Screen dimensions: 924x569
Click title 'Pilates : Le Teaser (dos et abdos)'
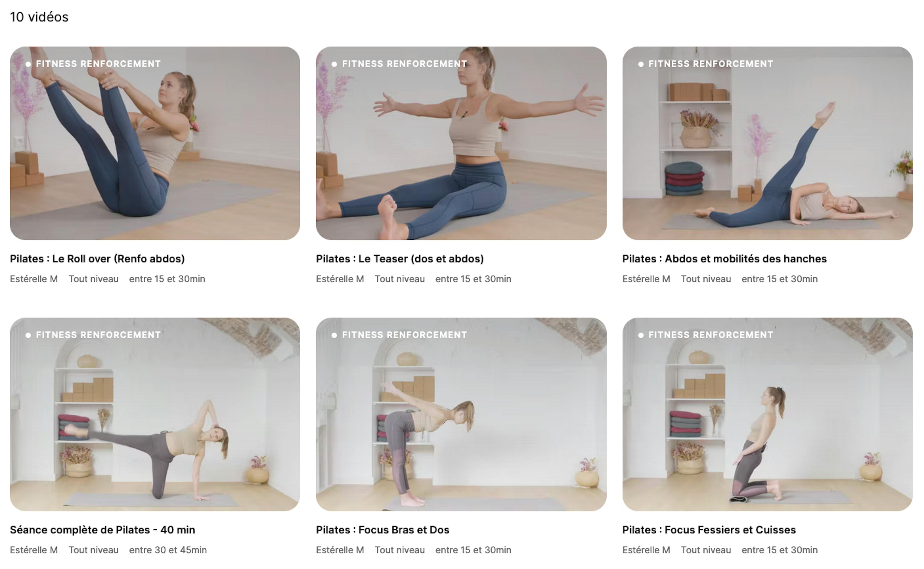tap(400, 259)
